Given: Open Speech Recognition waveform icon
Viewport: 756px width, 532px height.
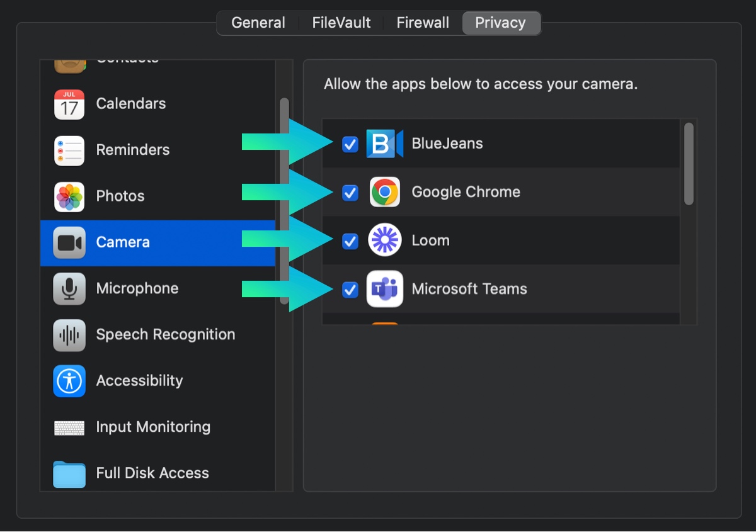Looking at the screenshot, I should [69, 335].
